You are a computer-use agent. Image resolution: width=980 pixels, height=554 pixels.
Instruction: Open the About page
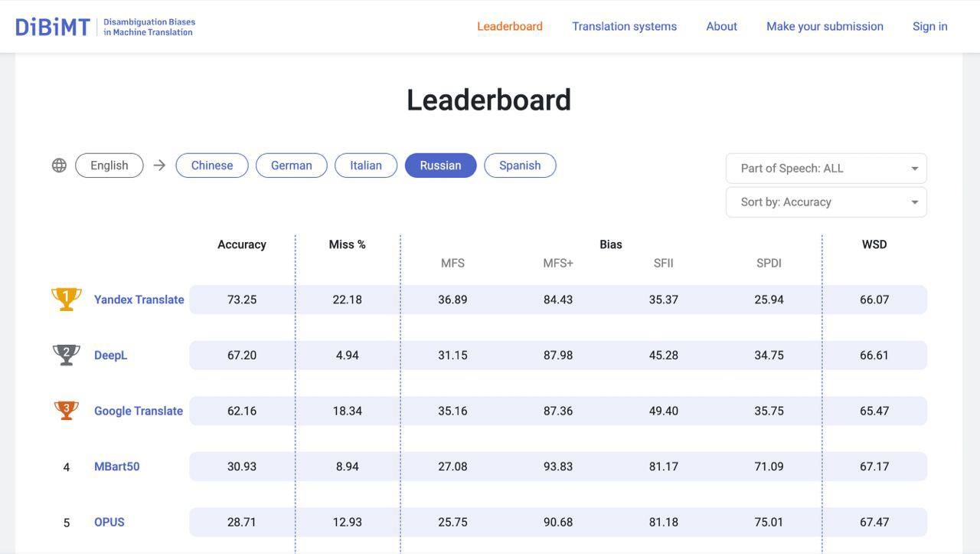point(722,26)
